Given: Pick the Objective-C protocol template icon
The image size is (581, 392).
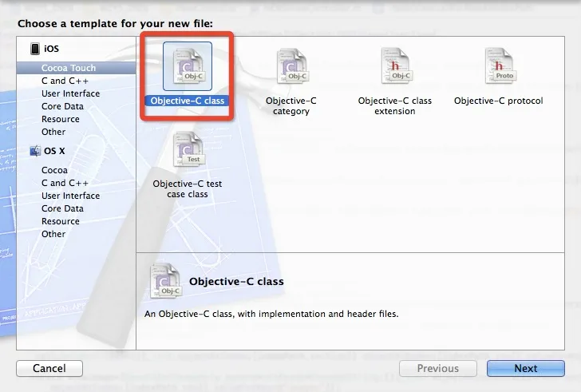Looking at the screenshot, I should 499,65.
